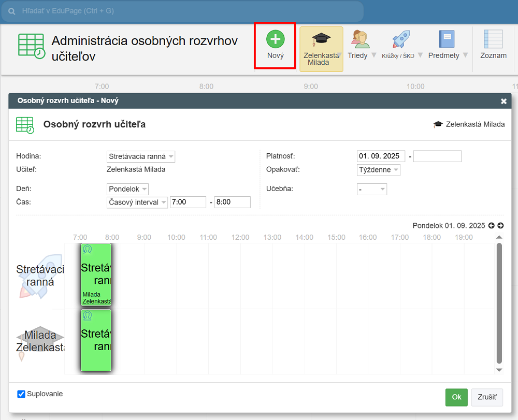Toggle the Suplovanie checkbox

point(21,394)
